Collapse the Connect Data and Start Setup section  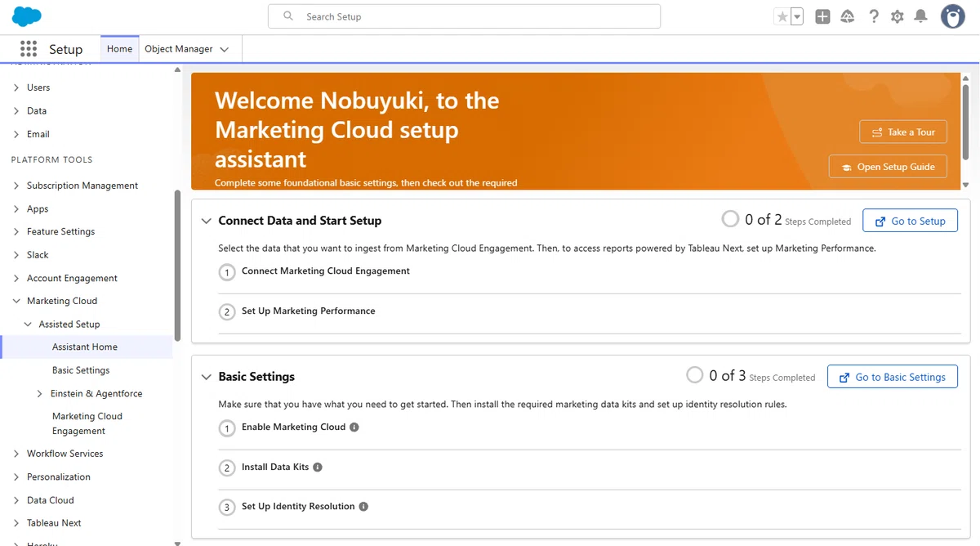[x=207, y=221]
